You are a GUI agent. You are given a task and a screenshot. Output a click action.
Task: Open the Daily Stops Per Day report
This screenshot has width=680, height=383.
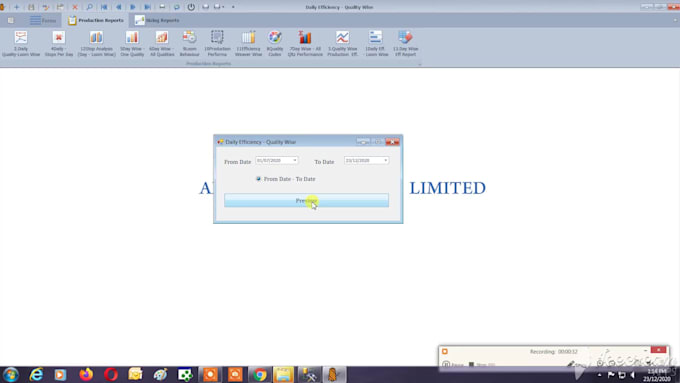pos(59,44)
